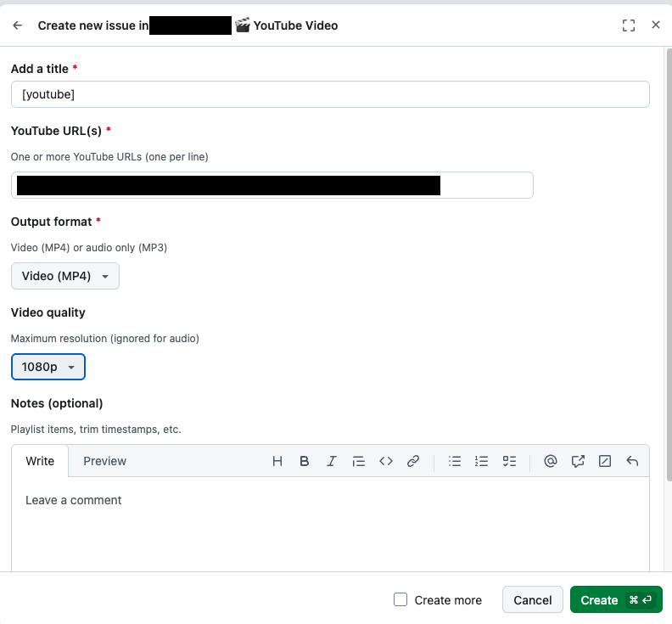Click 'Playlist items, trim timestamps, etc.' text
Viewport: 672px width, 624px height.
pyautogui.click(x=96, y=430)
